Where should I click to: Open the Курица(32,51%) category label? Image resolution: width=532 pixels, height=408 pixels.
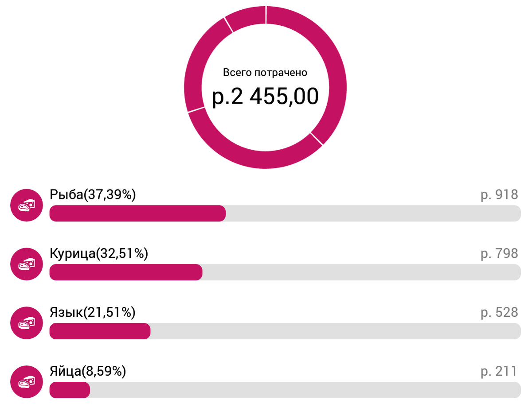99,254
